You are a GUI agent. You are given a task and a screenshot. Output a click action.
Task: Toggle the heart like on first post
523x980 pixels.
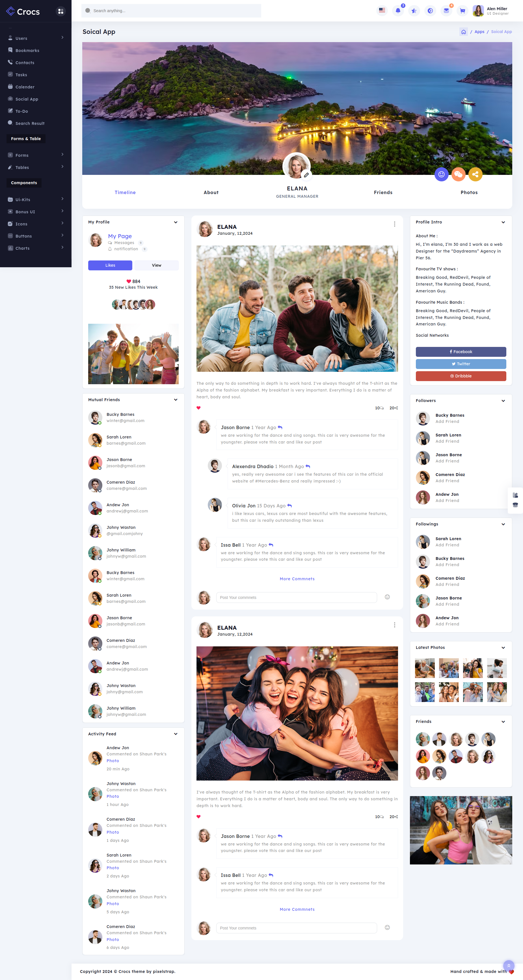[198, 408]
